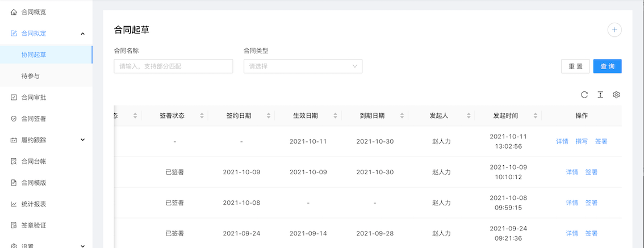Sort by 发起时间 column sort icon

535,116
